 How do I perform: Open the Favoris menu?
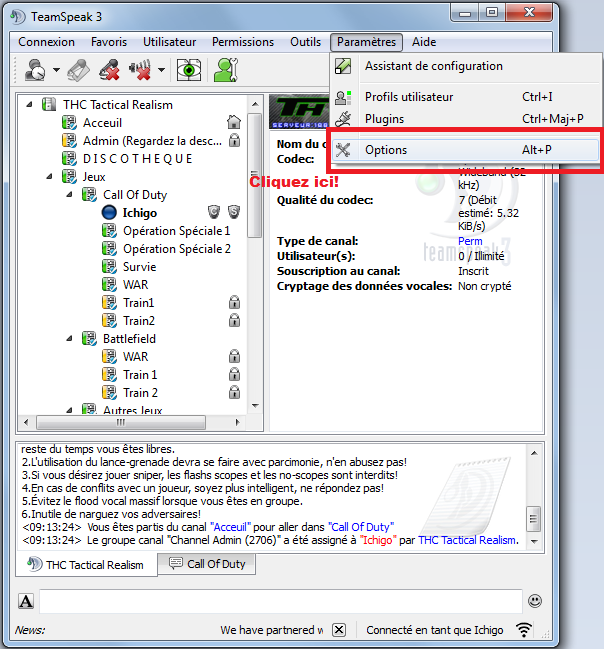109,42
